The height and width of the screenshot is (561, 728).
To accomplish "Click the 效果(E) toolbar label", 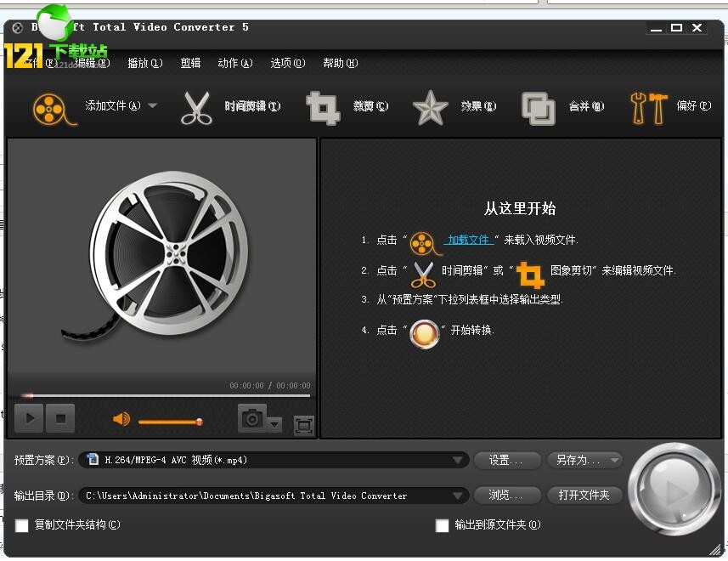I will coord(478,106).
